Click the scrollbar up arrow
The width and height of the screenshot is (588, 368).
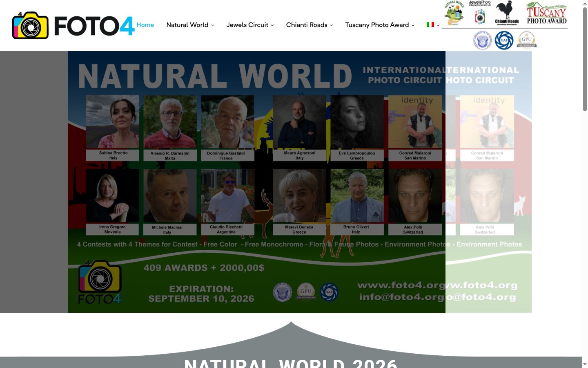[x=585, y=4]
